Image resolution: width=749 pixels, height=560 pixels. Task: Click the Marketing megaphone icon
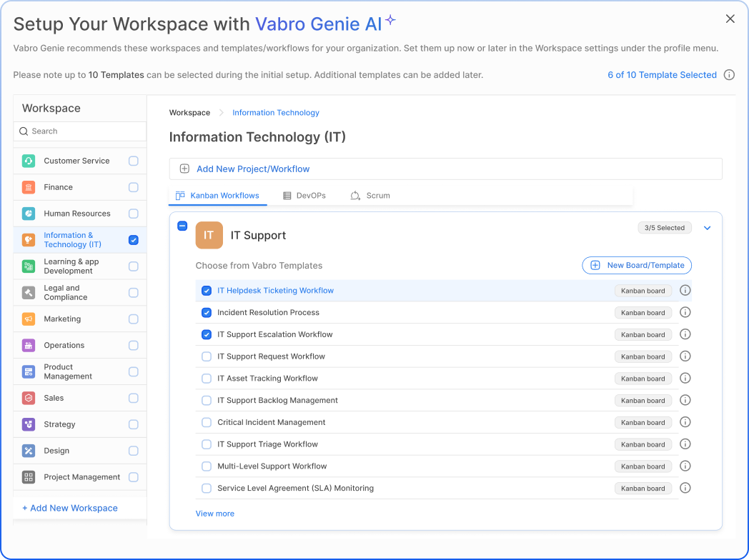click(29, 319)
